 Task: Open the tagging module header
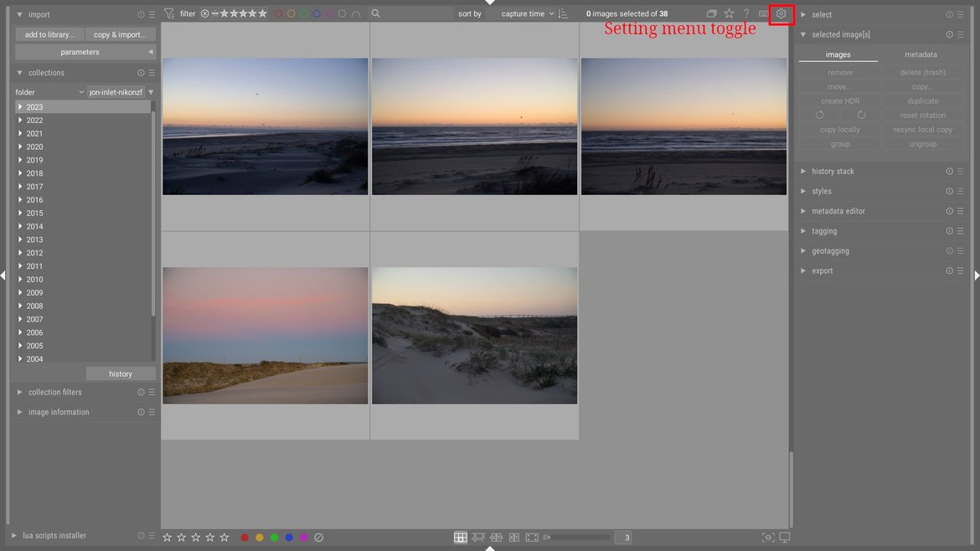pos(823,230)
